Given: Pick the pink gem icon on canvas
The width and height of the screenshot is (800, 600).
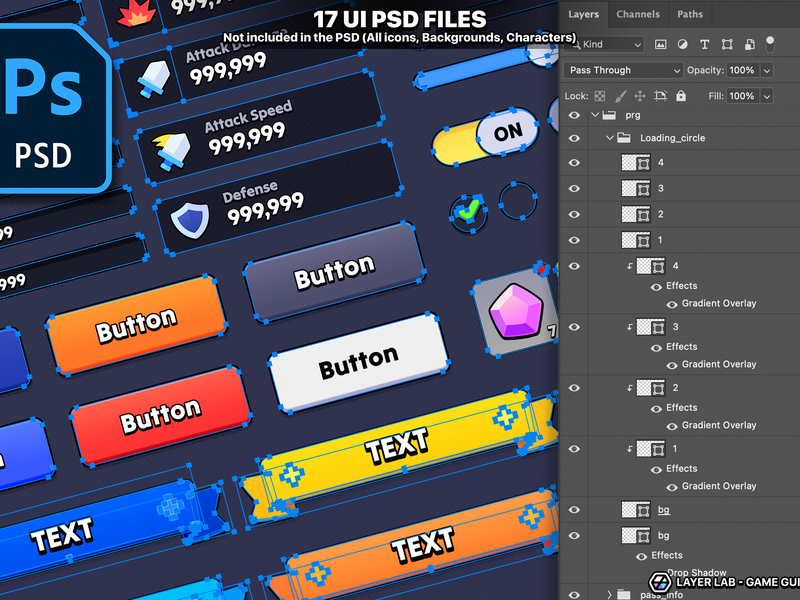Looking at the screenshot, I should 515,312.
